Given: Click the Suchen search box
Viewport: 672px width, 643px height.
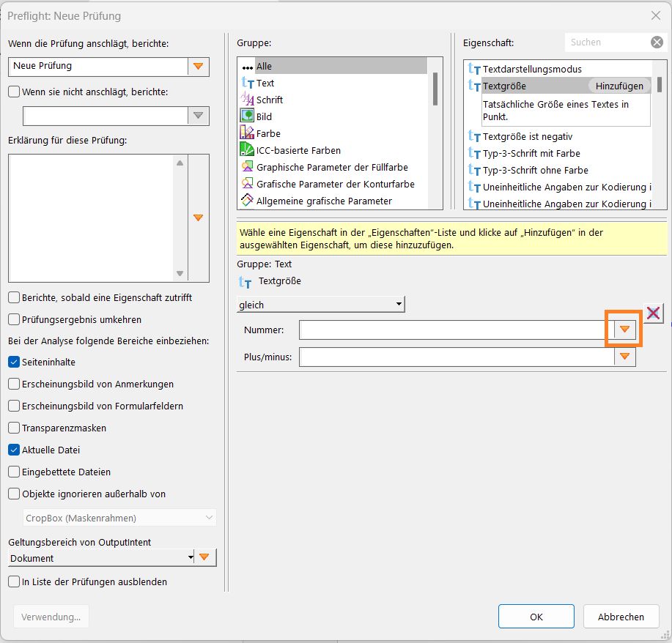Looking at the screenshot, I should coord(608,42).
